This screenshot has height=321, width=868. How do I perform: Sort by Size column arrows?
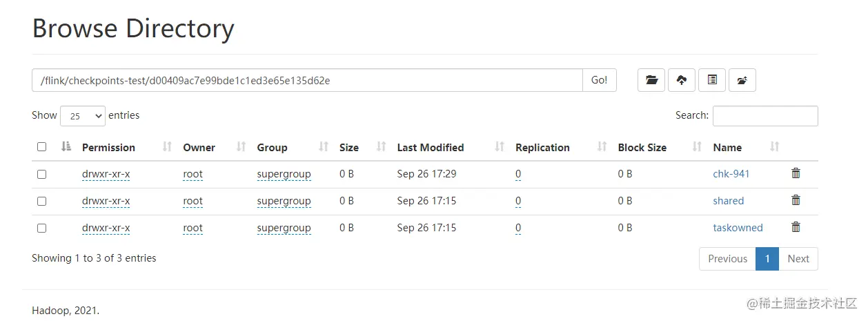pyautogui.click(x=382, y=147)
